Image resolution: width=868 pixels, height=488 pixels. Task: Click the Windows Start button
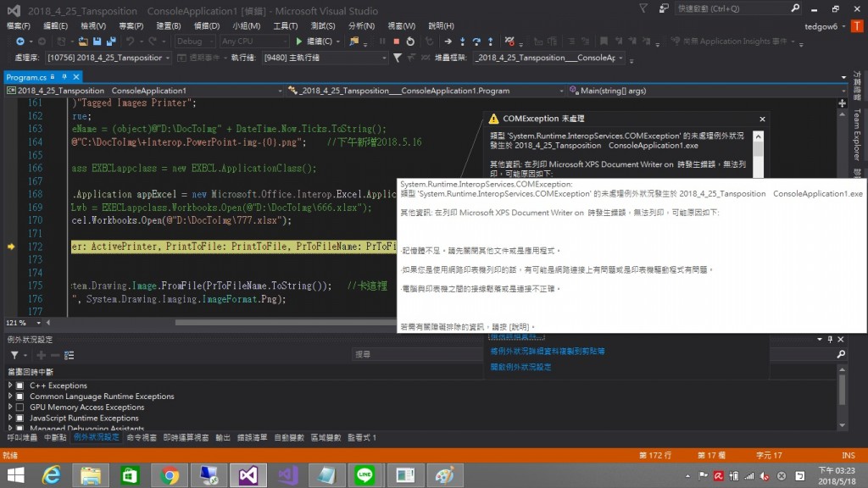[15, 475]
